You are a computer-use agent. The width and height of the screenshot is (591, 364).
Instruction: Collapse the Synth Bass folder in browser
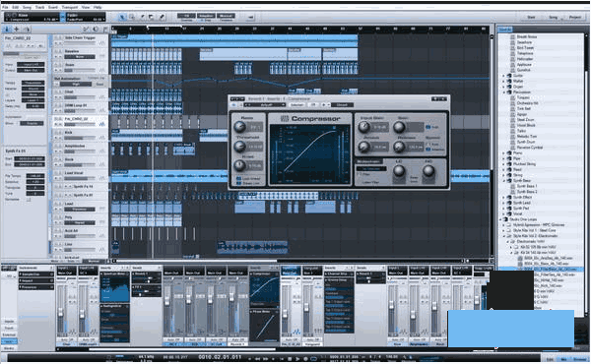503,181
